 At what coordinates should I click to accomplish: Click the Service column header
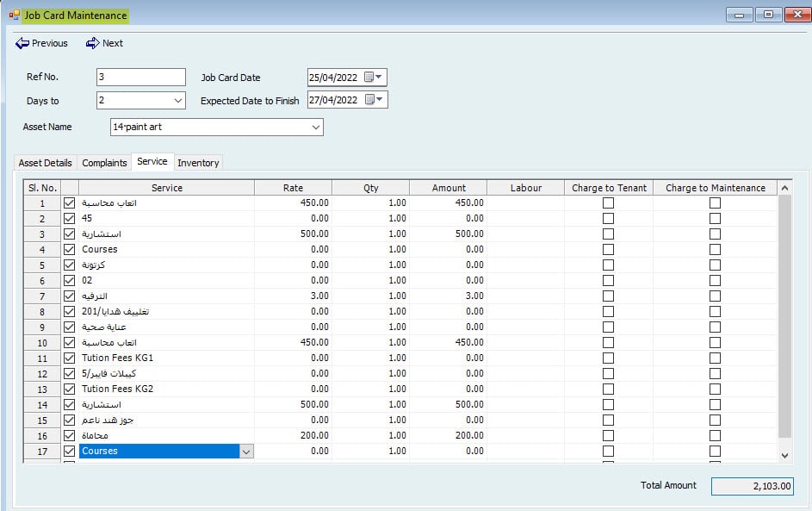(x=167, y=188)
